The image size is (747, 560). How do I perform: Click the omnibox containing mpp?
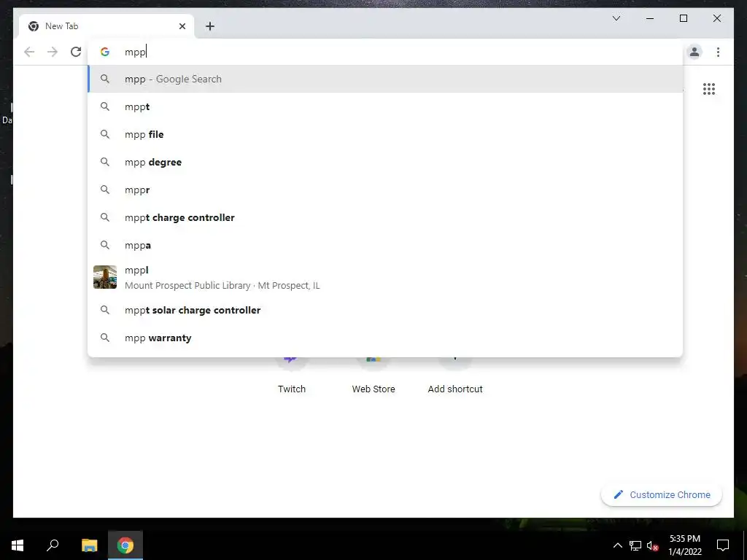[x=385, y=52]
